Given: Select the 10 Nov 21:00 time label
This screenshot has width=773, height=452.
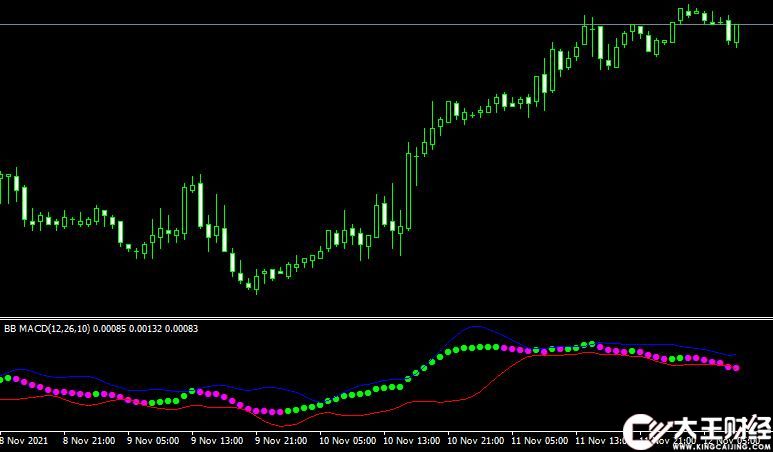Looking at the screenshot, I should 476,440.
